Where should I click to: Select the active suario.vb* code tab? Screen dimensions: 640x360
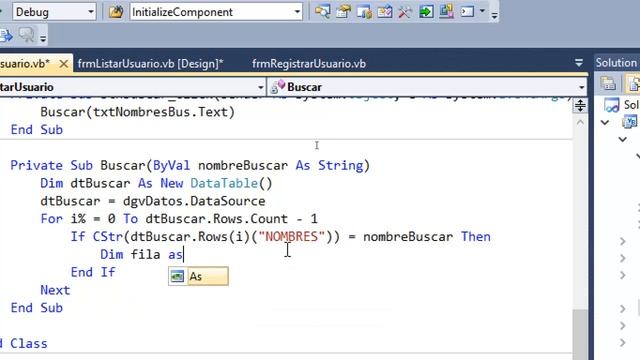coord(25,64)
